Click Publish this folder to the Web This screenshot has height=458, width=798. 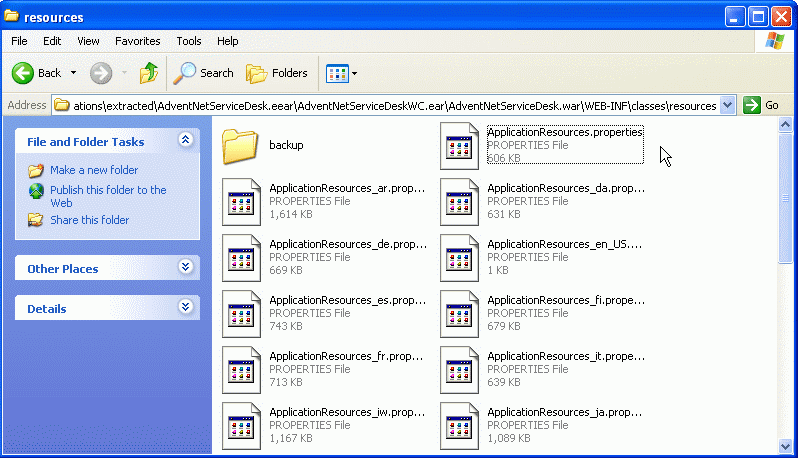click(x=108, y=196)
